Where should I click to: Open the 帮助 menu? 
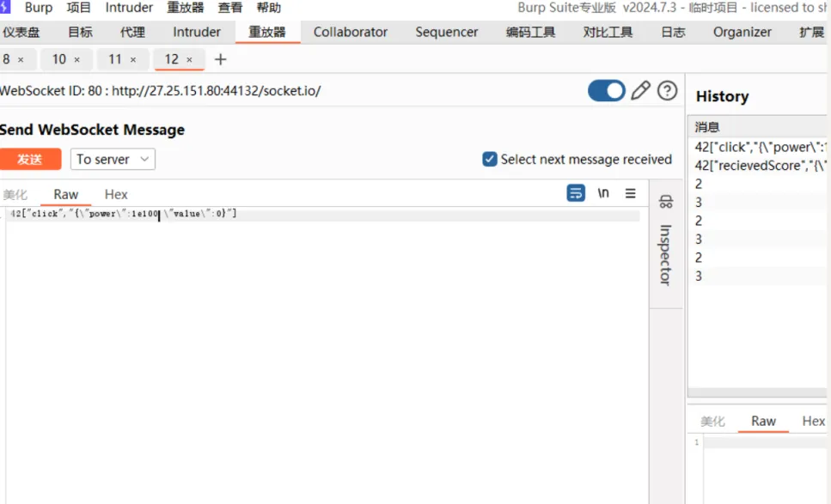tap(269, 8)
